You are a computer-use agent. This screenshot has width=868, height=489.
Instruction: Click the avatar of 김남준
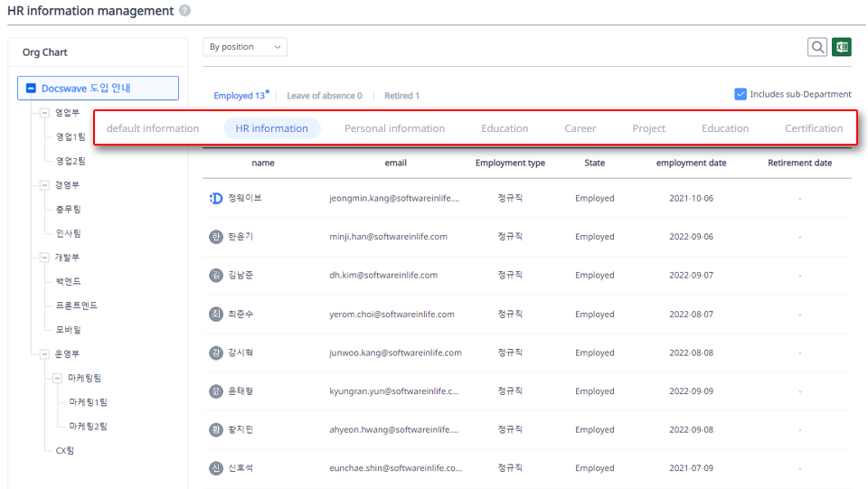click(x=216, y=275)
